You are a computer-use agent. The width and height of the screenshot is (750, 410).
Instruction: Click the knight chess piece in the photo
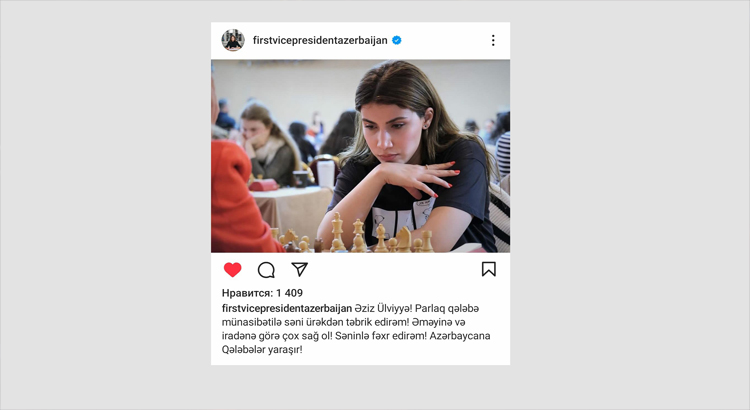403,239
